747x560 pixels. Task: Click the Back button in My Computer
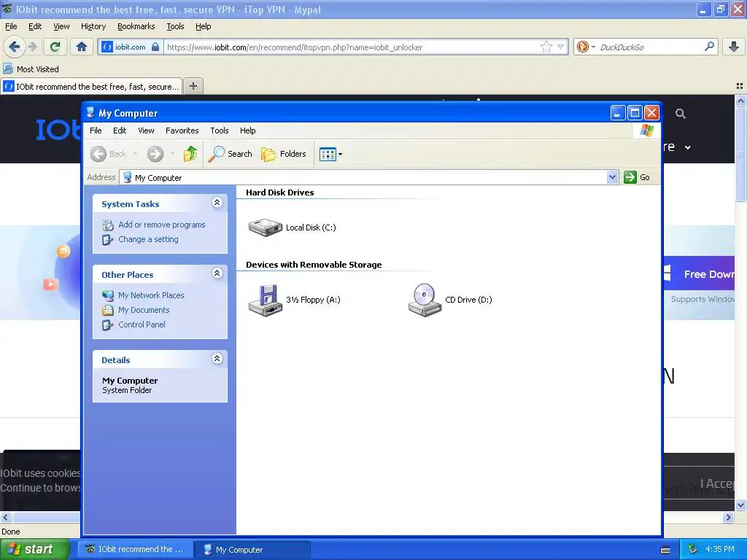pos(109,154)
